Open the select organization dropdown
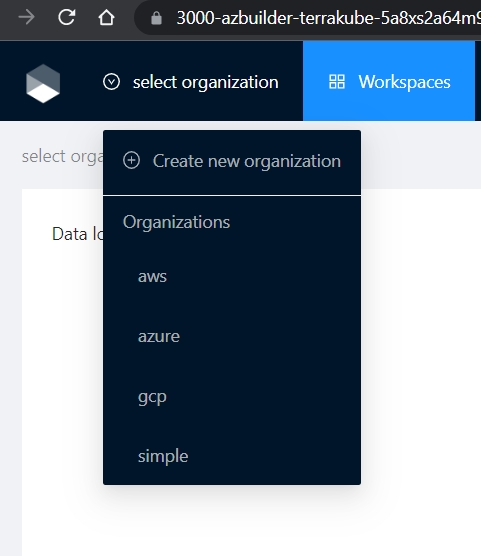This screenshot has width=481, height=556. click(x=191, y=82)
